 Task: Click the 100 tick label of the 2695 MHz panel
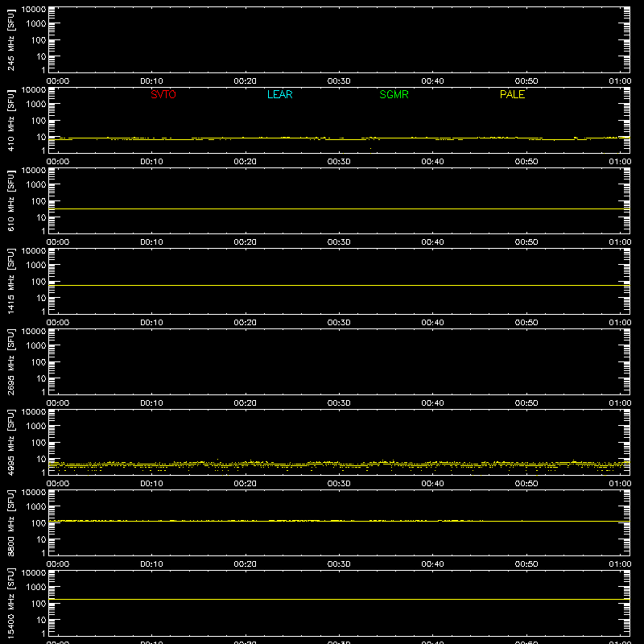(38, 362)
